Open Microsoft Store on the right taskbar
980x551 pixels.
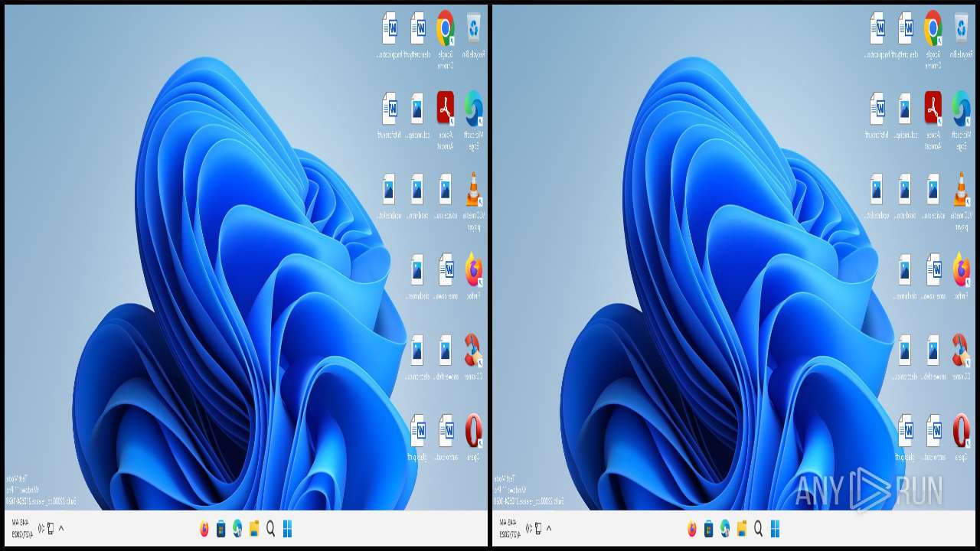709,529
